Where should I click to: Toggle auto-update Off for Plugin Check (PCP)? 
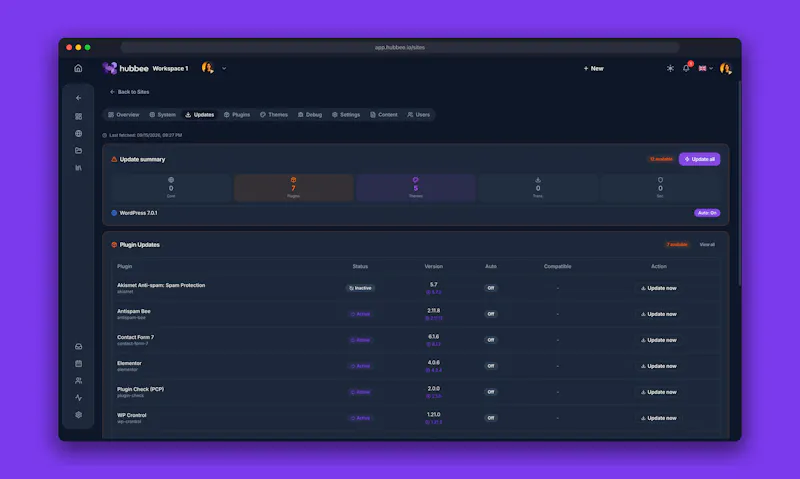(x=490, y=392)
